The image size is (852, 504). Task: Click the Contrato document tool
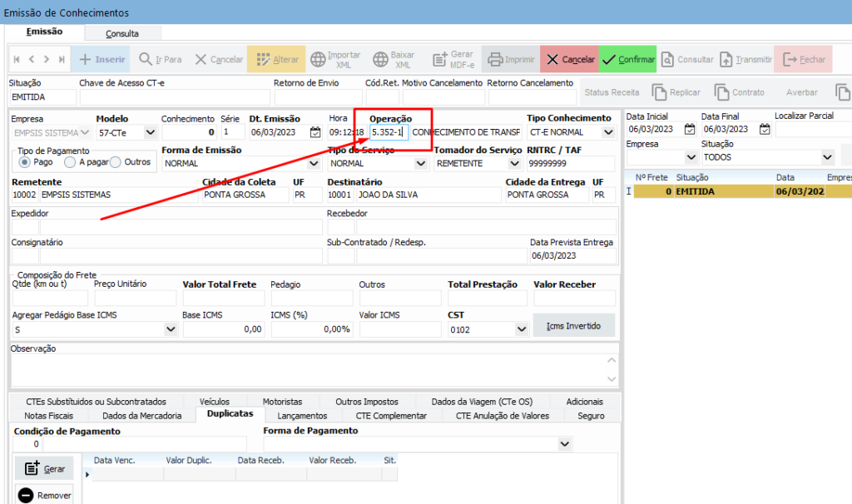[x=739, y=92]
